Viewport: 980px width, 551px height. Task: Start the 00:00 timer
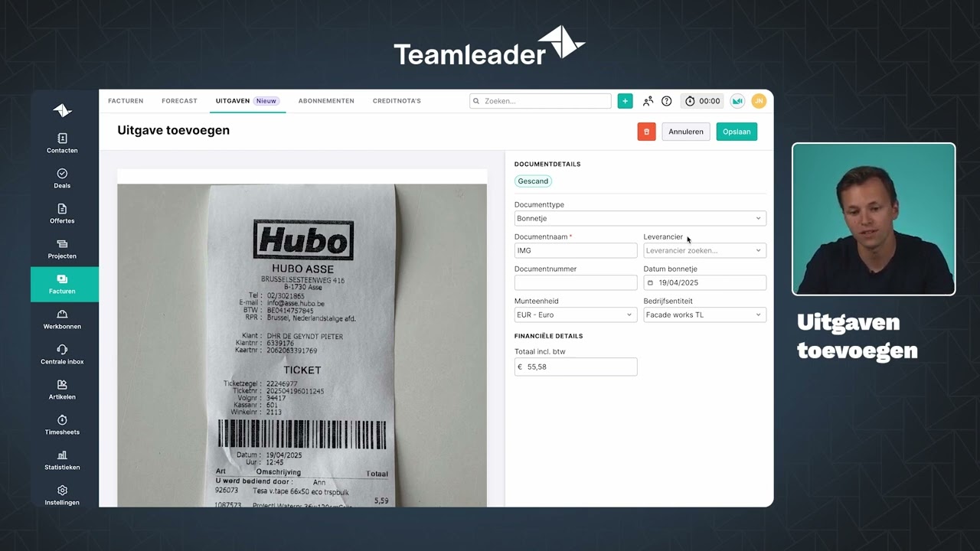point(702,101)
